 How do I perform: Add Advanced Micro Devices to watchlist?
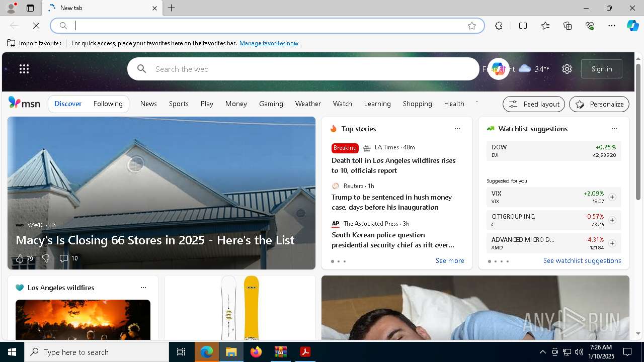coord(612,243)
